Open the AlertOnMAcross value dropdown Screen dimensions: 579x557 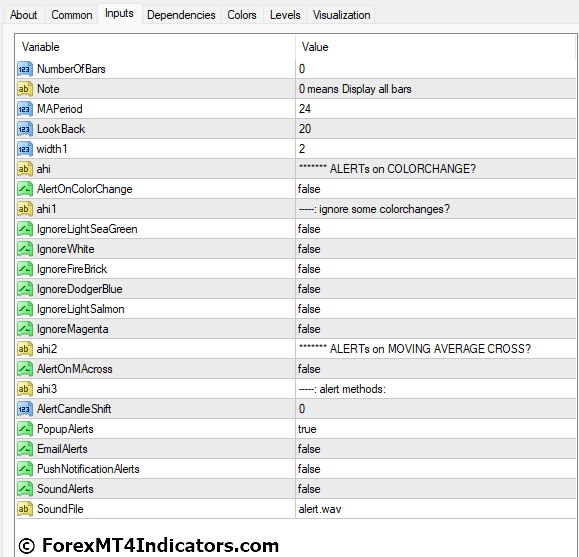point(436,369)
